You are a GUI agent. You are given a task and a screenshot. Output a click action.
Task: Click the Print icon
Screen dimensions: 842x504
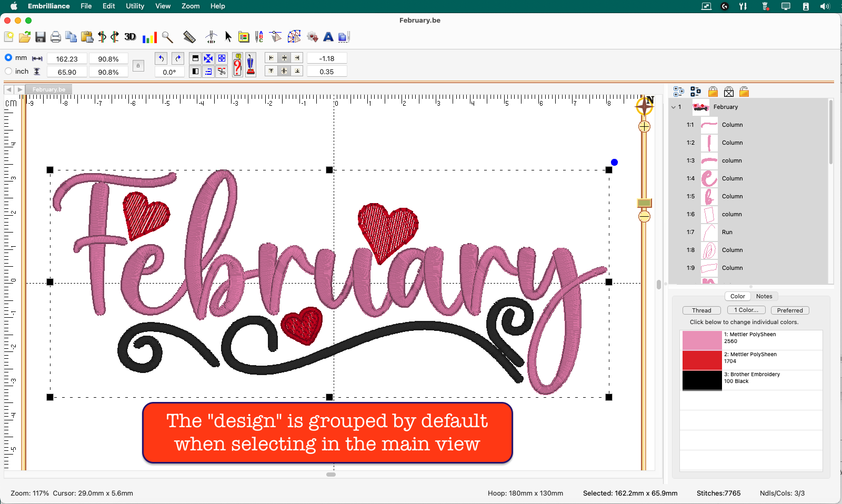click(x=55, y=37)
